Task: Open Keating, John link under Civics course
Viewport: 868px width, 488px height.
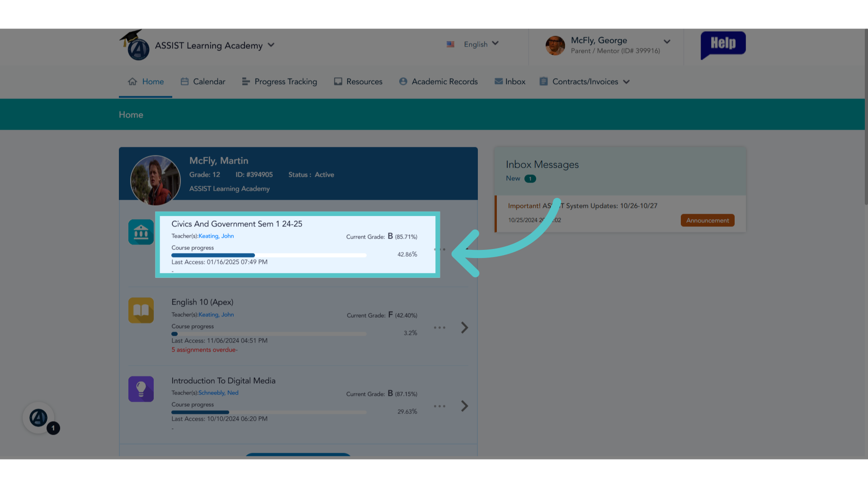Action: pyautogui.click(x=216, y=236)
